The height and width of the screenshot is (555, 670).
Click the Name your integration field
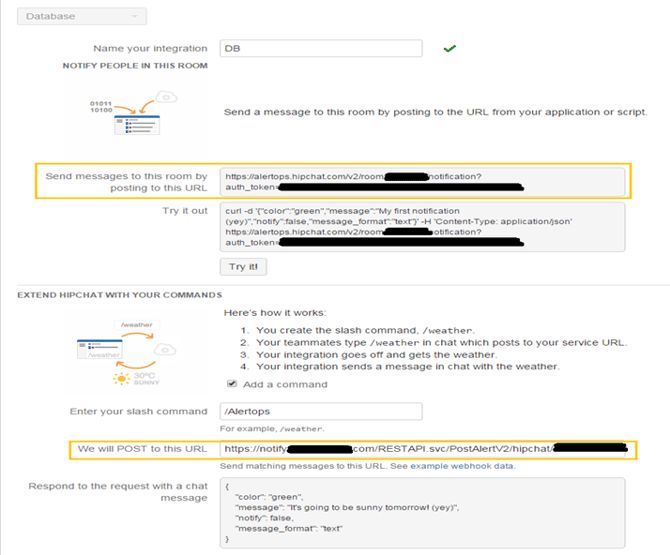click(320, 48)
